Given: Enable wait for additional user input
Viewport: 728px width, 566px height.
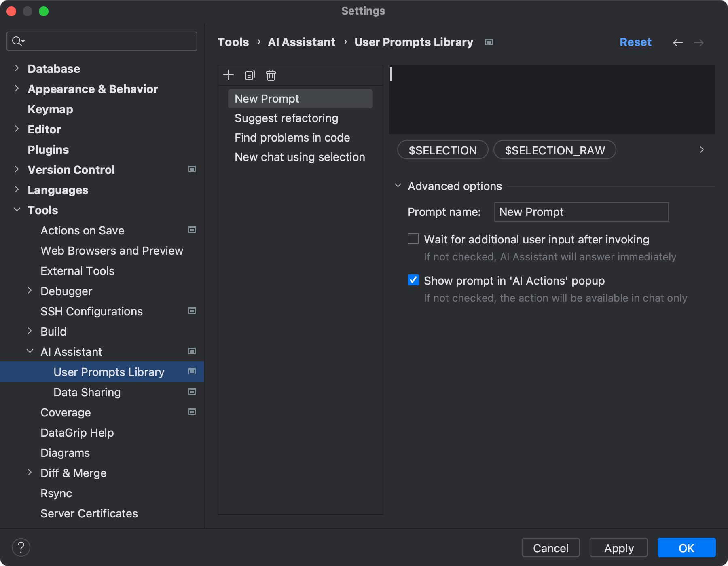Looking at the screenshot, I should coord(413,239).
